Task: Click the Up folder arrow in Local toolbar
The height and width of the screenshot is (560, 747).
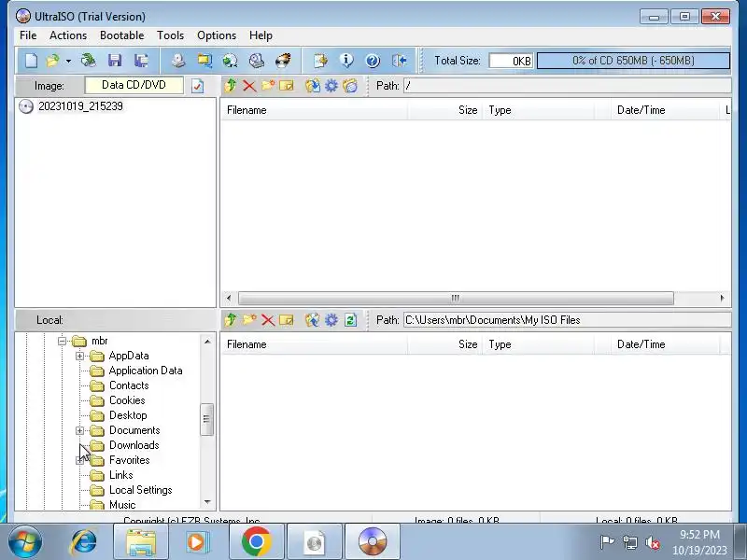Action: (x=231, y=320)
